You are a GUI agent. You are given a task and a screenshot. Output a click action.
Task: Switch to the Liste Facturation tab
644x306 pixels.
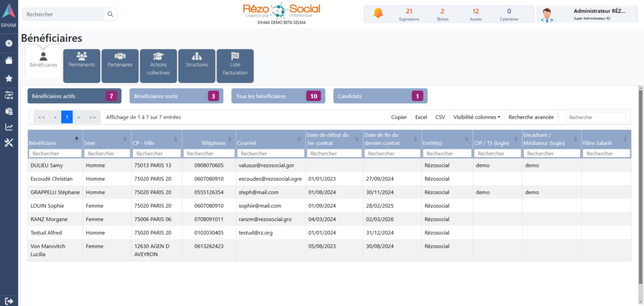235,66
